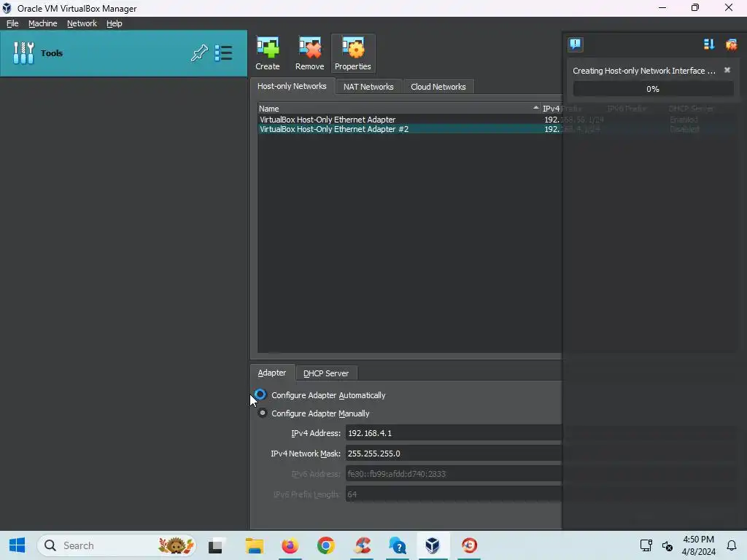Click the red swirl taskbar icon
747x560 pixels.
[x=469, y=545]
